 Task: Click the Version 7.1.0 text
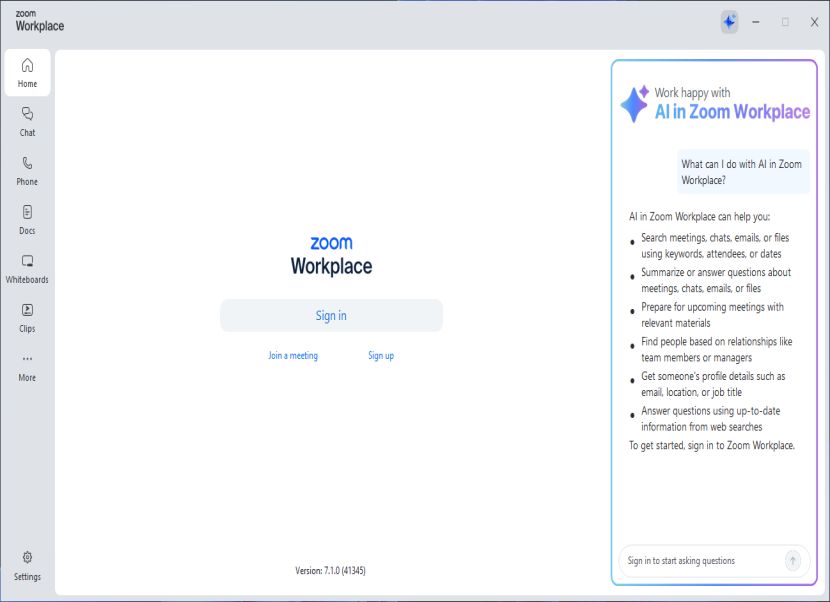tap(330, 570)
